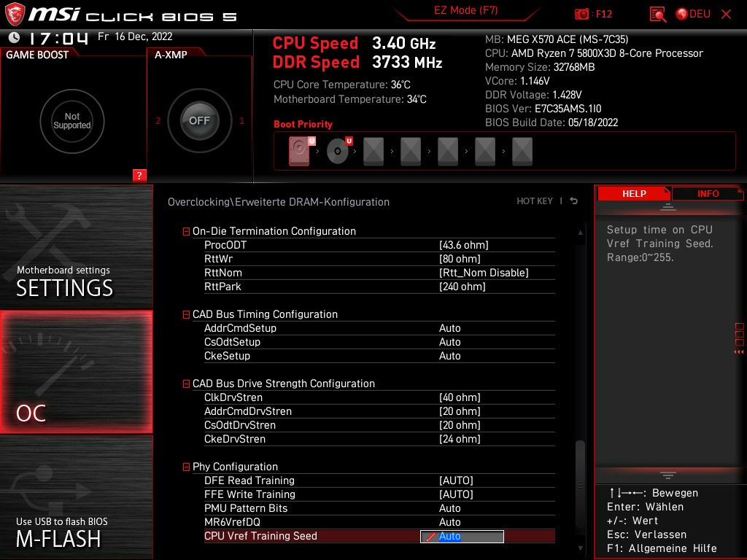Open the DFE Read Training [AUTO] value
The image size is (747, 560).
coord(456,481)
